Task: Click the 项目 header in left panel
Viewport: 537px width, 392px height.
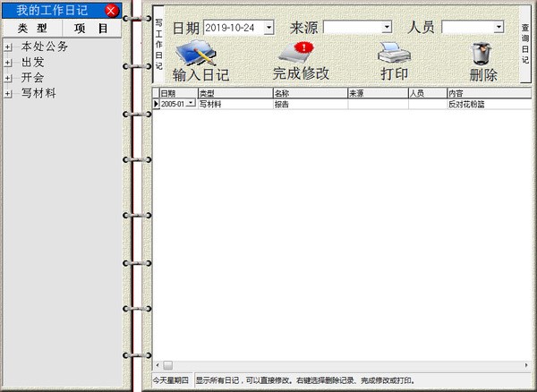Action: tap(91, 29)
